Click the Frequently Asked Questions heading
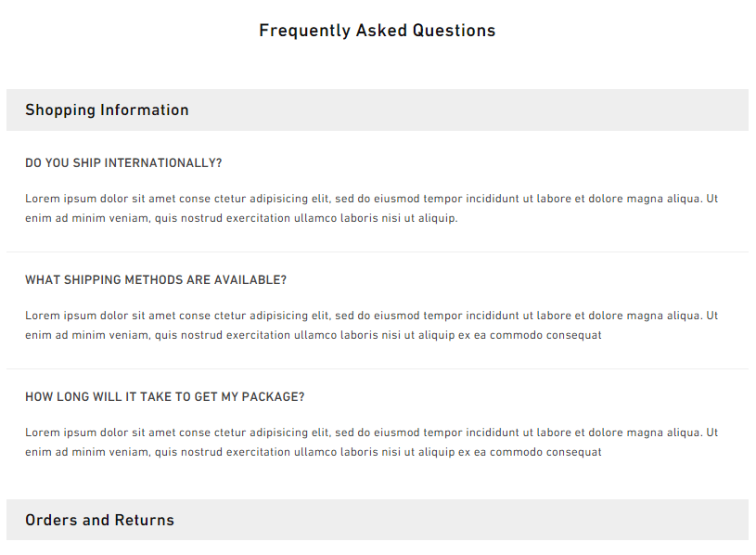The width and height of the screenshot is (756, 555). pyautogui.click(x=377, y=31)
